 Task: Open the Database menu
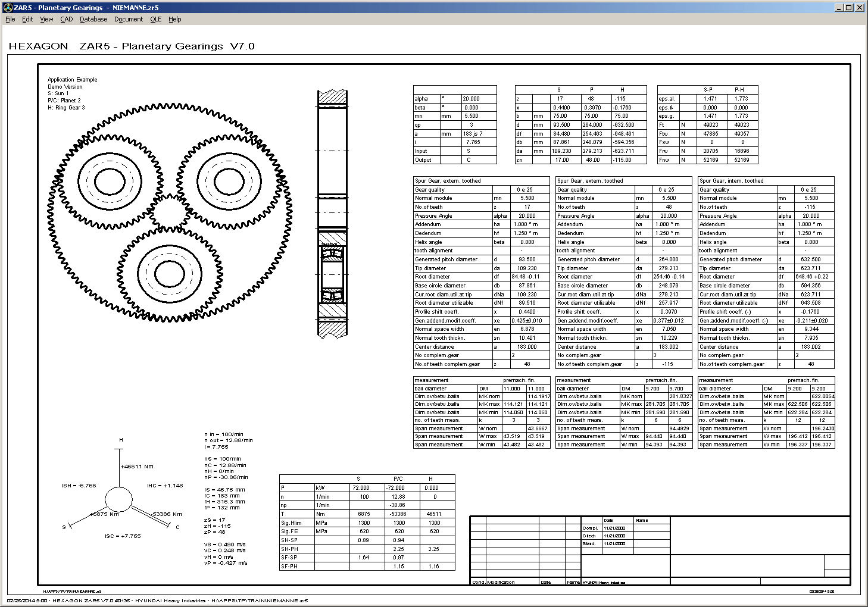93,19
